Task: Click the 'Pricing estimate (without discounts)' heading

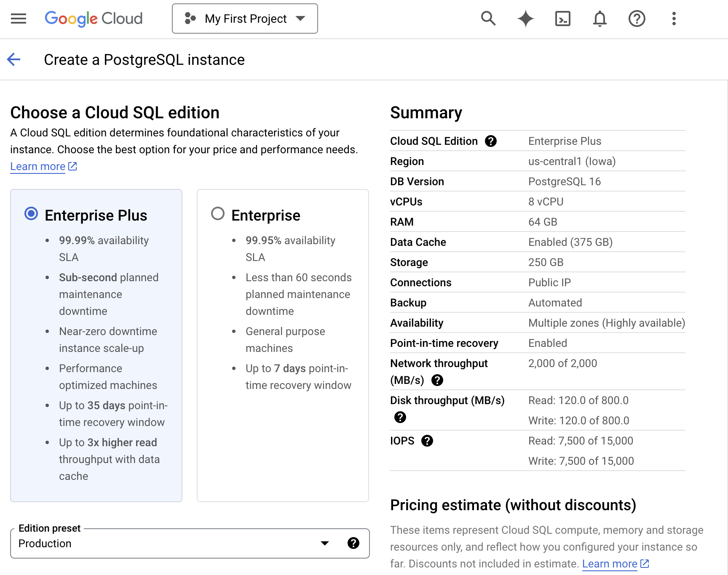Action: click(513, 505)
